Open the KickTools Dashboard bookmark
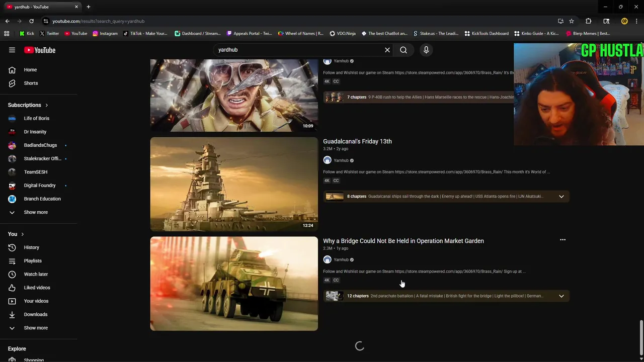This screenshot has width=644, height=362. 487,34
